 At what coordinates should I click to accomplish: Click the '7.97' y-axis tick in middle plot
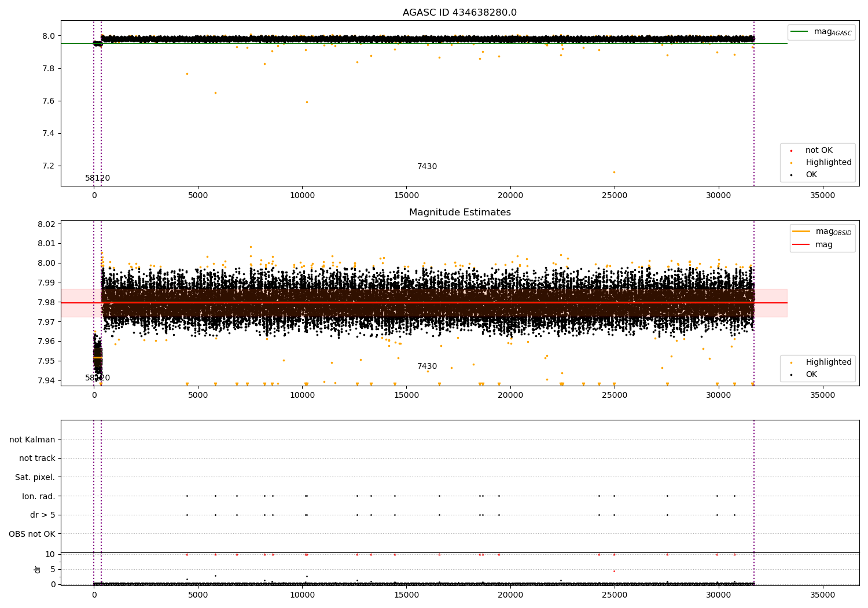coord(46,322)
